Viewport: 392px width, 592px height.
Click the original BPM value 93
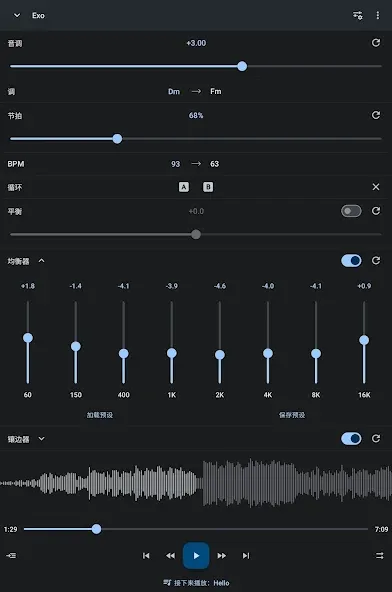(175, 164)
